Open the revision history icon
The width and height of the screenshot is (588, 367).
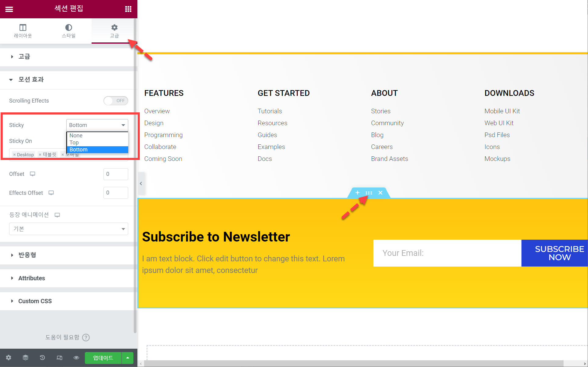click(x=42, y=358)
